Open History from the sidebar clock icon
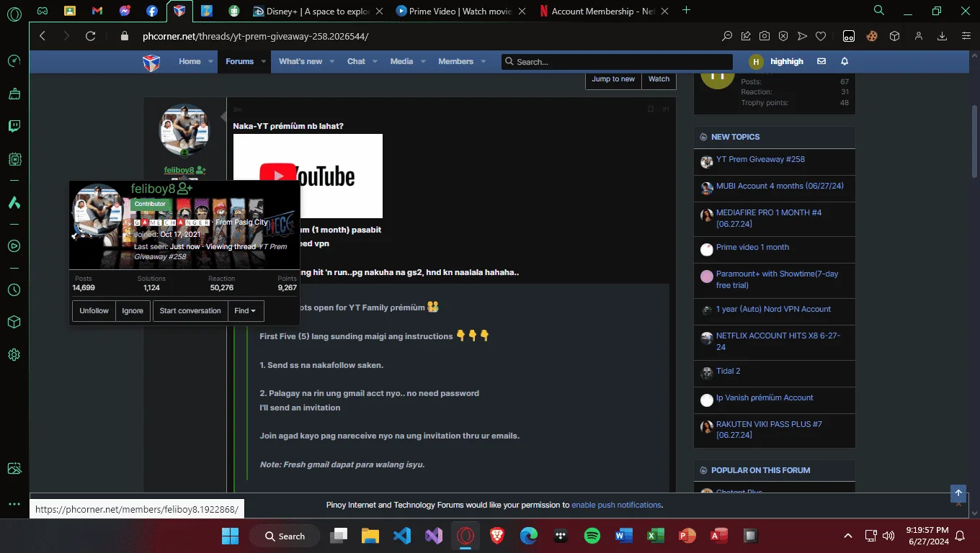The height and width of the screenshot is (553, 980). click(x=14, y=289)
